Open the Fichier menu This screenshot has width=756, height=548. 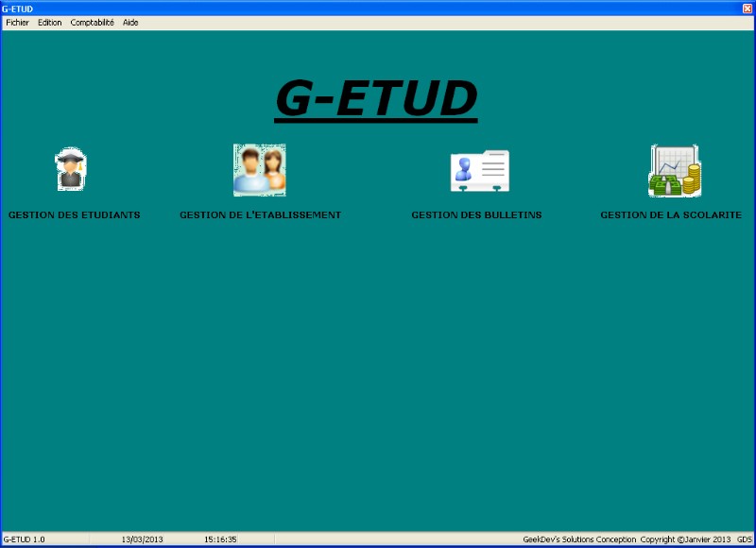coord(17,23)
